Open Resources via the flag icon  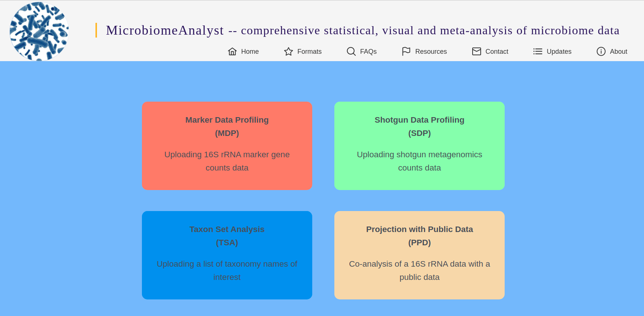click(406, 52)
